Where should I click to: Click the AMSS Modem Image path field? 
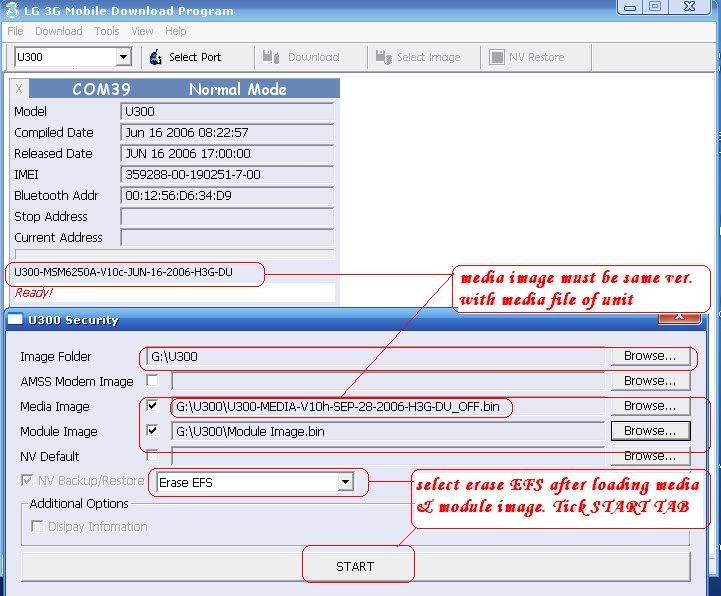[x=388, y=381]
